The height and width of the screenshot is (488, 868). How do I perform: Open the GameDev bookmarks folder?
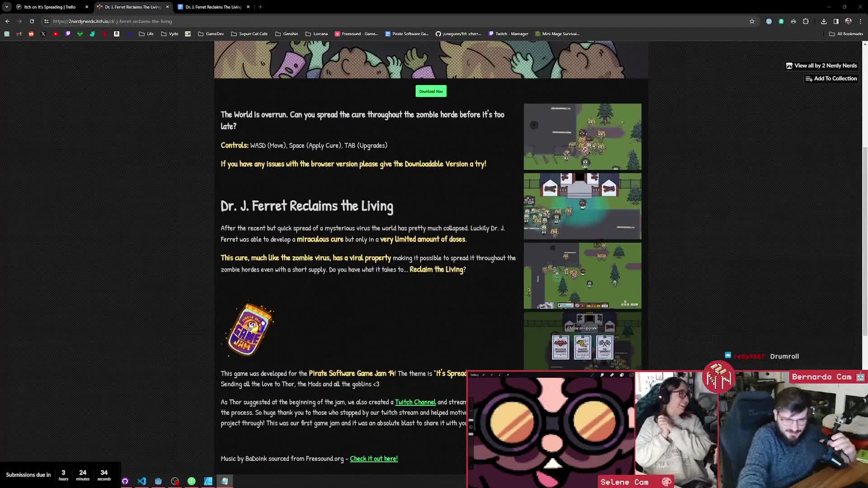click(x=211, y=34)
